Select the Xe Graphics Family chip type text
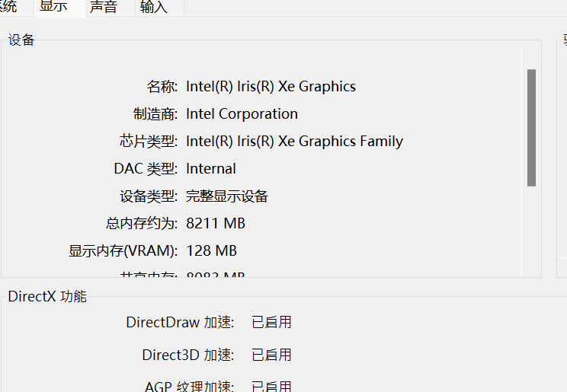567x392 pixels. [294, 142]
